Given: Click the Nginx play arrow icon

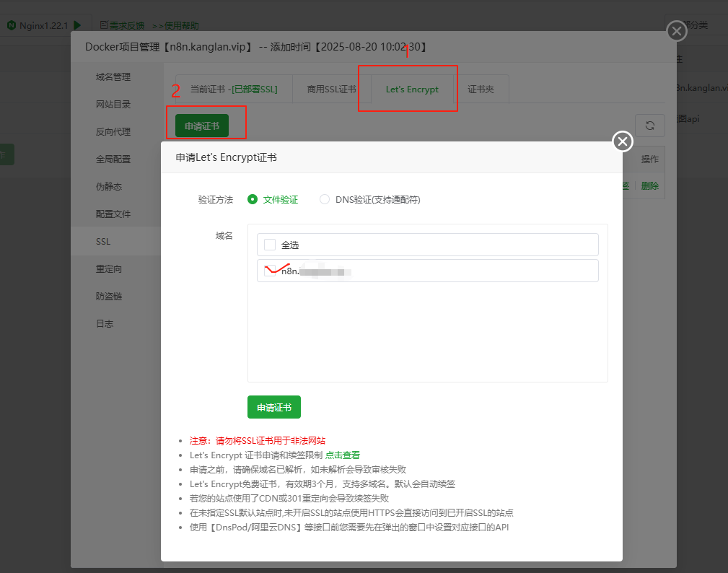Looking at the screenshot, I should coord(77,25).
